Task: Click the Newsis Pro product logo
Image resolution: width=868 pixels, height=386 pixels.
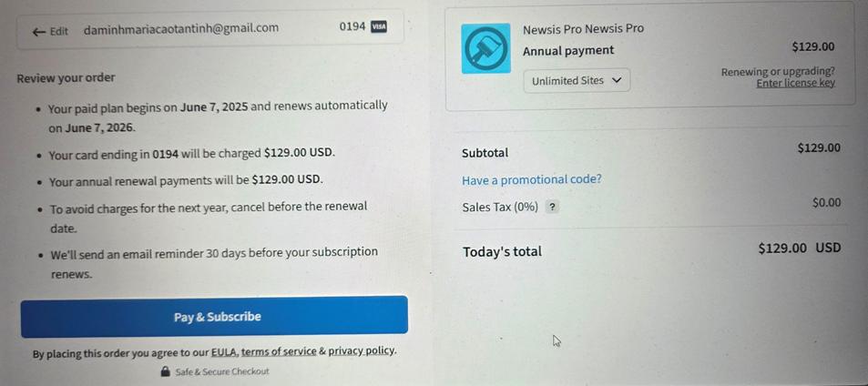Action: pyautogui.click(x=486, y=48)
